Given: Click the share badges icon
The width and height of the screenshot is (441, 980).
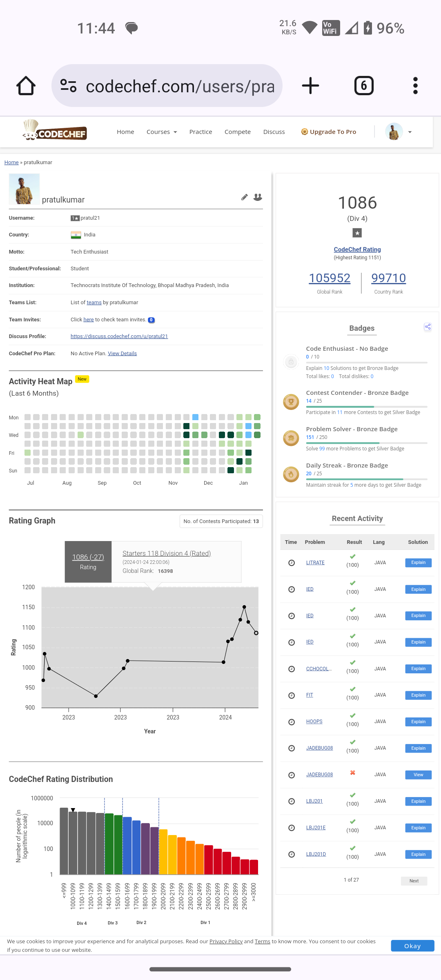Looking at the screenshot, I should [428, 327].
